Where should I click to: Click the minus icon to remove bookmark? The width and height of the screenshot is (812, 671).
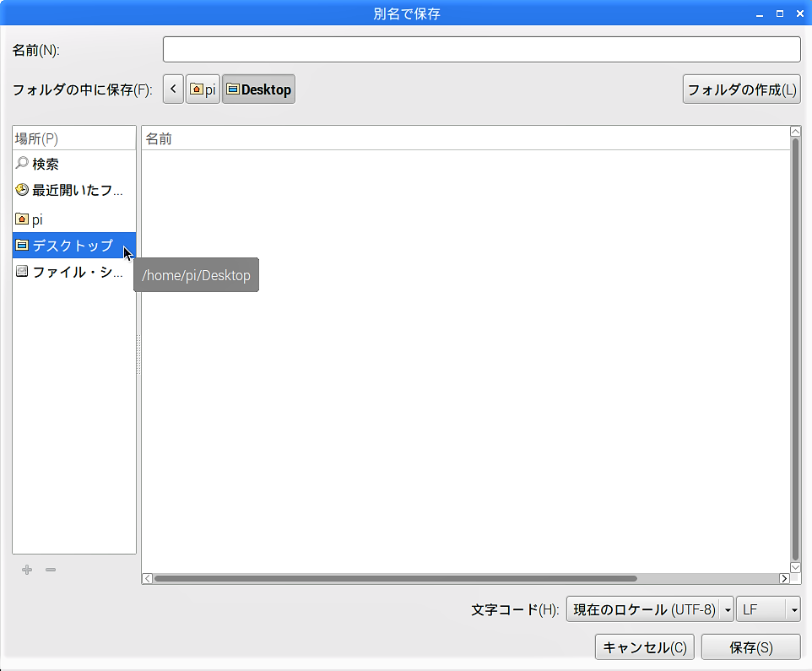coord(51,570)
